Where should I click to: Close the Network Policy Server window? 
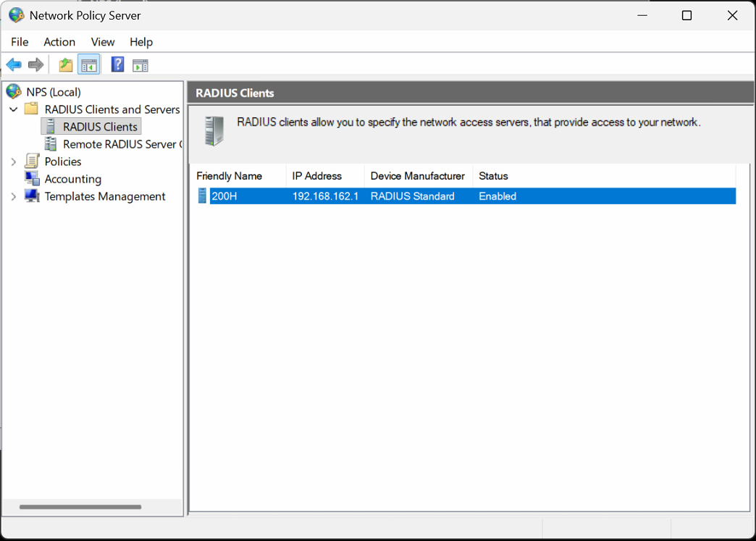[x=732, y=15]
